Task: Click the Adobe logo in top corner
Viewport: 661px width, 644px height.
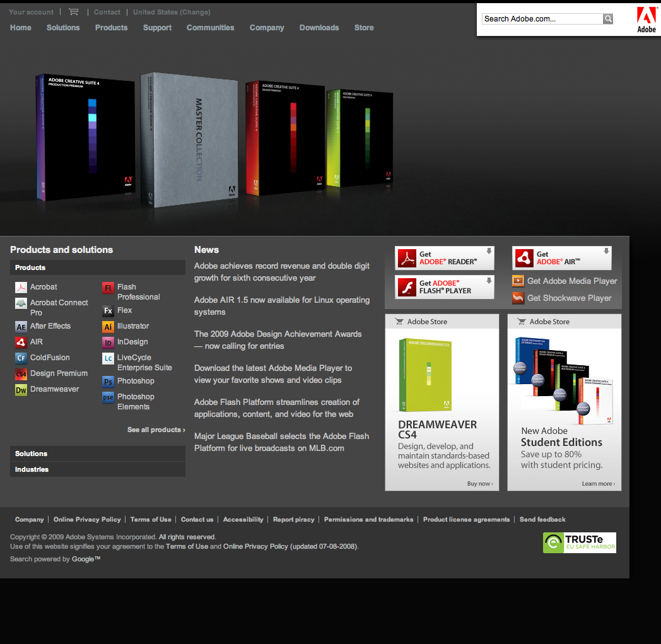Action: (646, 20)
